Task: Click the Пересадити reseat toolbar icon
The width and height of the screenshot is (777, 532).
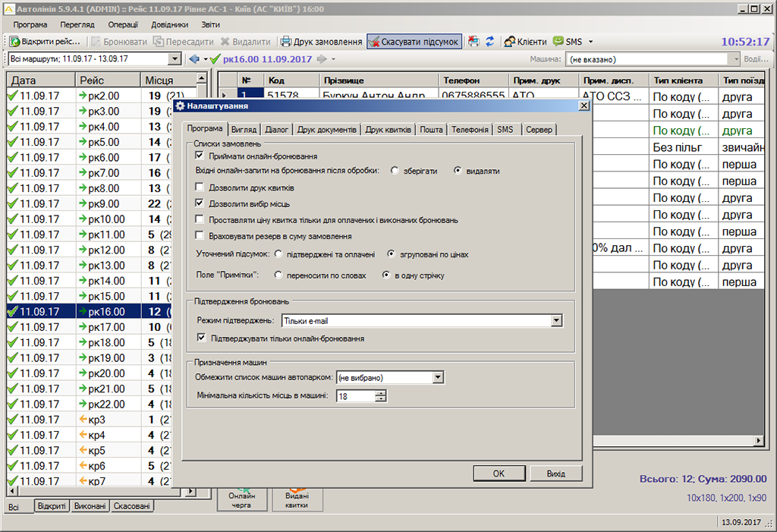Action: 159,42
